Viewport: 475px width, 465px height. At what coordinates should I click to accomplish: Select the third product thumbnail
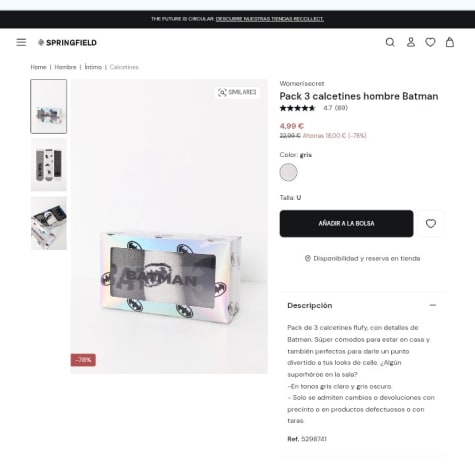click(49, 223)
